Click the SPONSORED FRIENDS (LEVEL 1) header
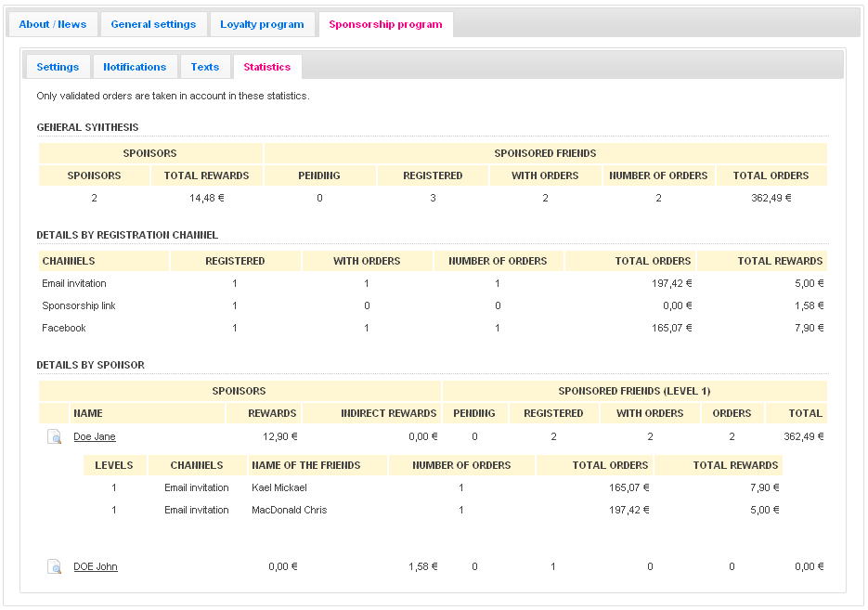 [x=634, y=392]
